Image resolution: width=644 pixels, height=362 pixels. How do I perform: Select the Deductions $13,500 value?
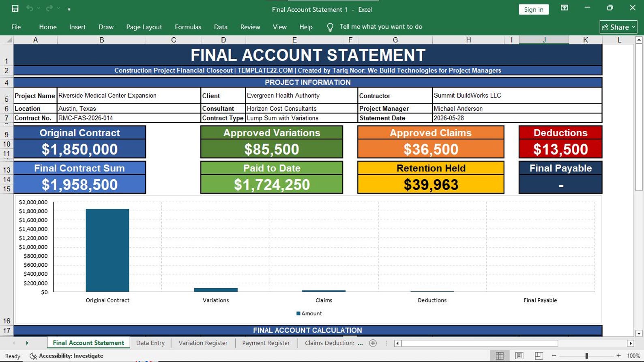pyautogui.click(x=560, y=149)
